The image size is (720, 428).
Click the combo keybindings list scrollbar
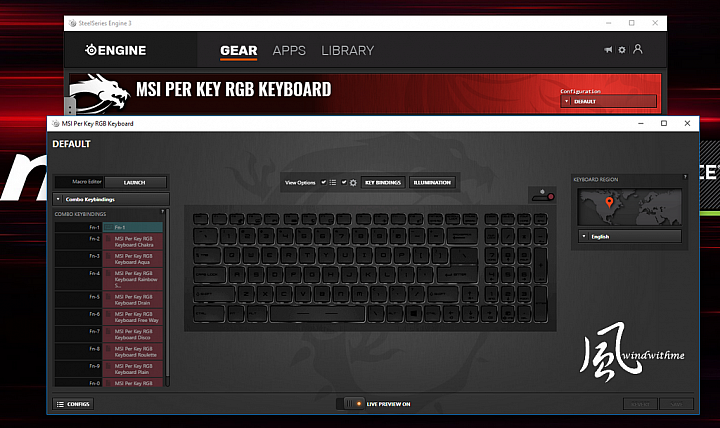(167, 298)
